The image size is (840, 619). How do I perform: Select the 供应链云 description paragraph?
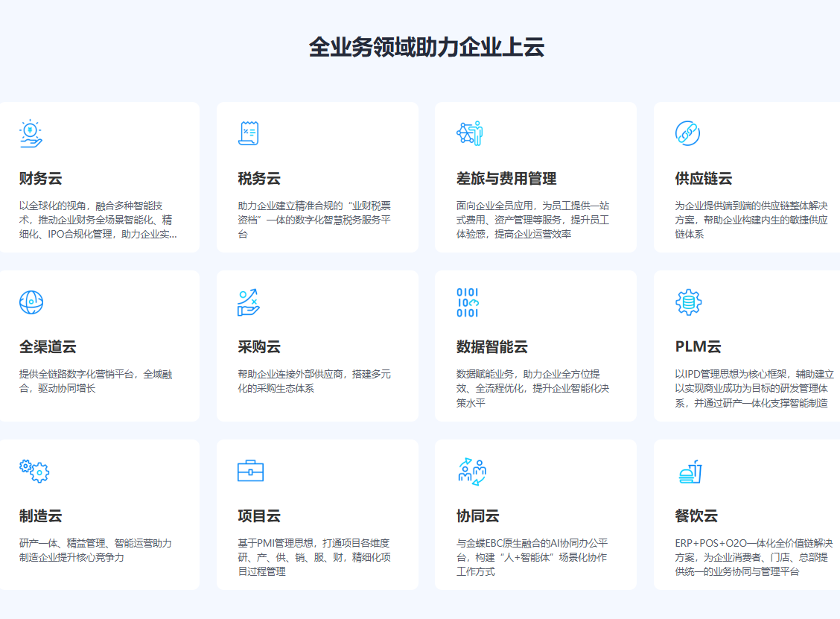pos(751,220)
